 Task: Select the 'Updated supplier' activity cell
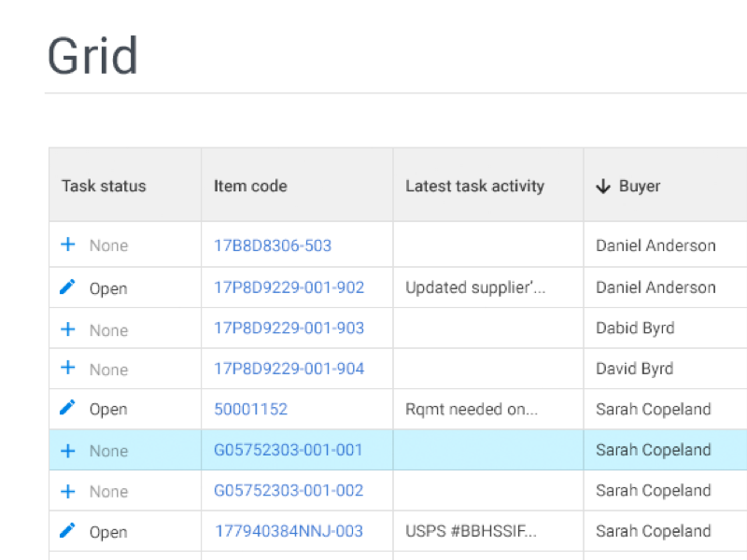[x=475, y=288]
